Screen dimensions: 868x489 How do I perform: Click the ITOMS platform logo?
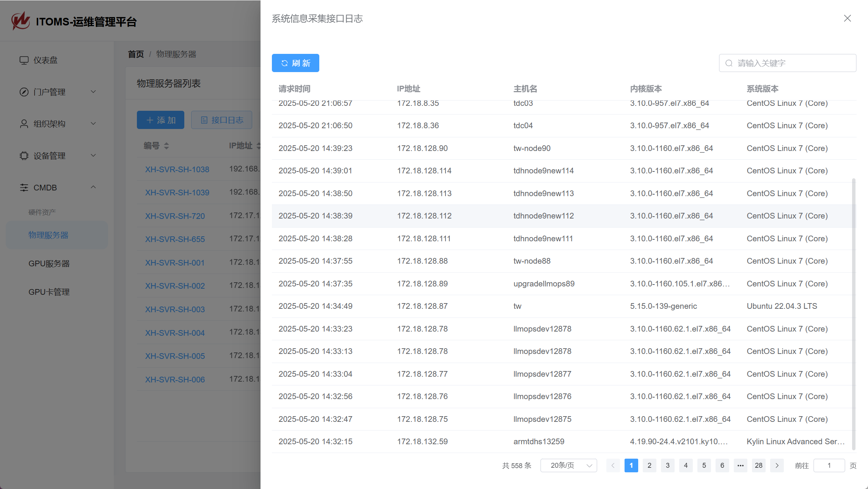point(20,21)
